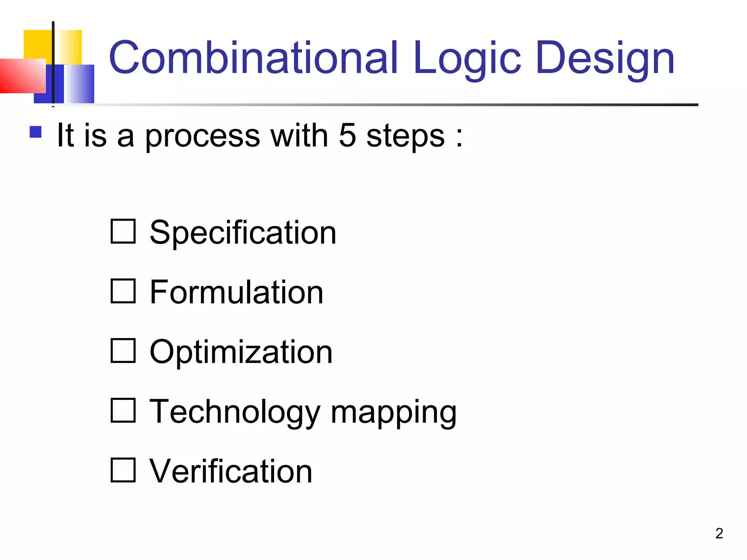Click the Technology mapping text
747x560 pixels.
303,412
